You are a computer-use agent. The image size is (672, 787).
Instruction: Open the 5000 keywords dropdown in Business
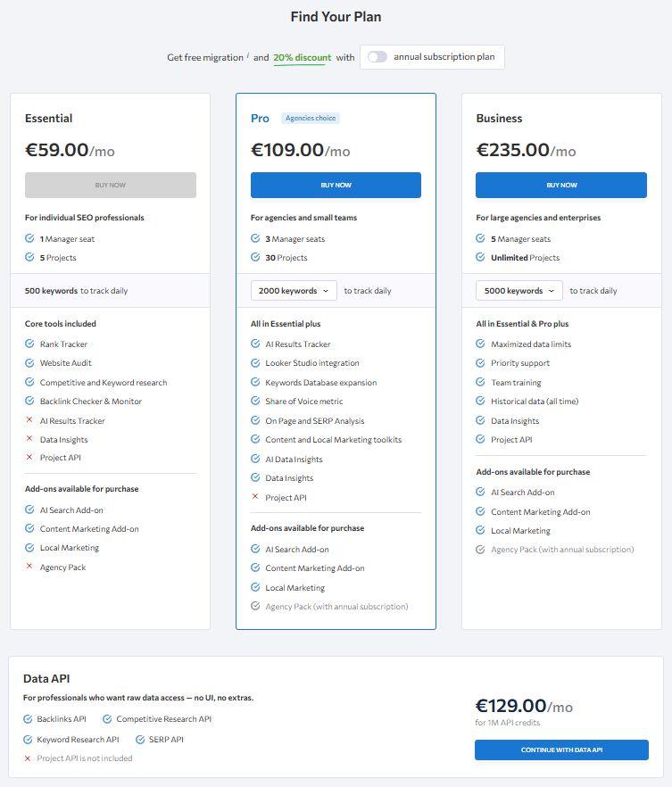pyautogui.click(x=519, y=290)
